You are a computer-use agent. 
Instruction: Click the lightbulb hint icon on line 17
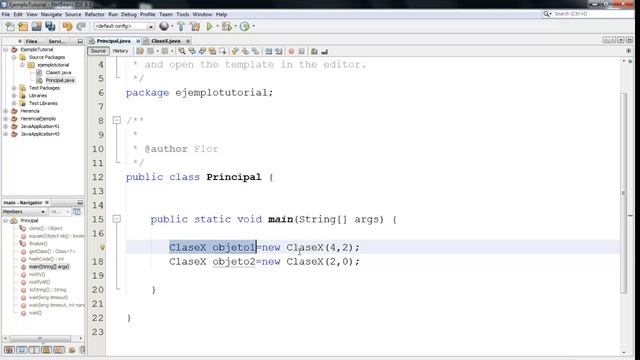(102, 247)
